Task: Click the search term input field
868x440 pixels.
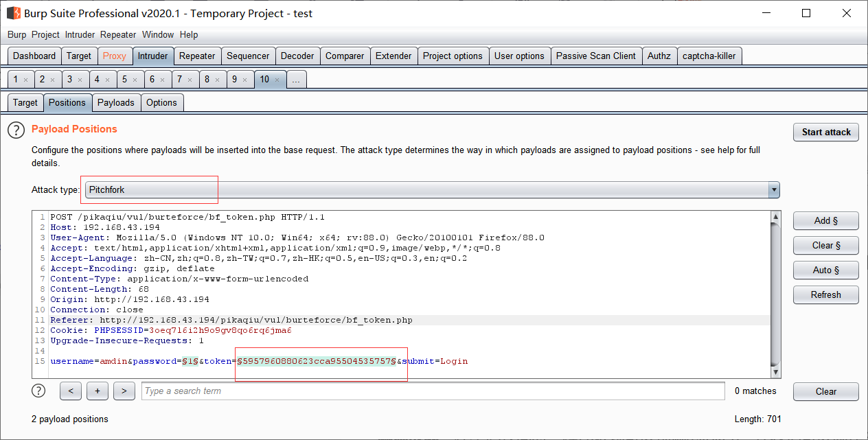Action: pyautogui.click(x=433, y=391)
